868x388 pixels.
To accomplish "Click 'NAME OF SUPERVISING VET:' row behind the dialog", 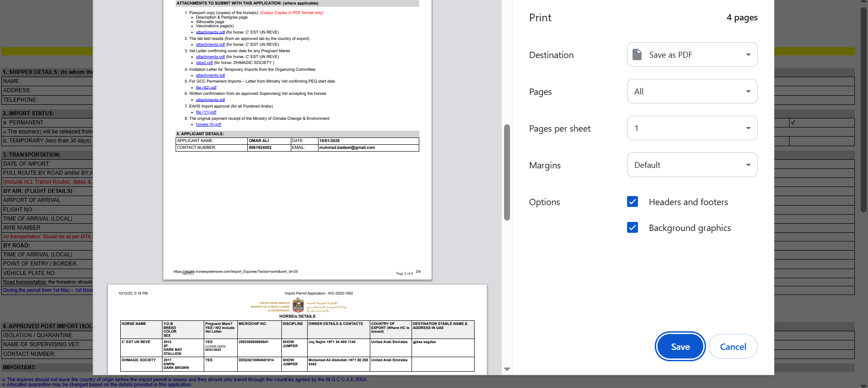I will coord(47,344).
